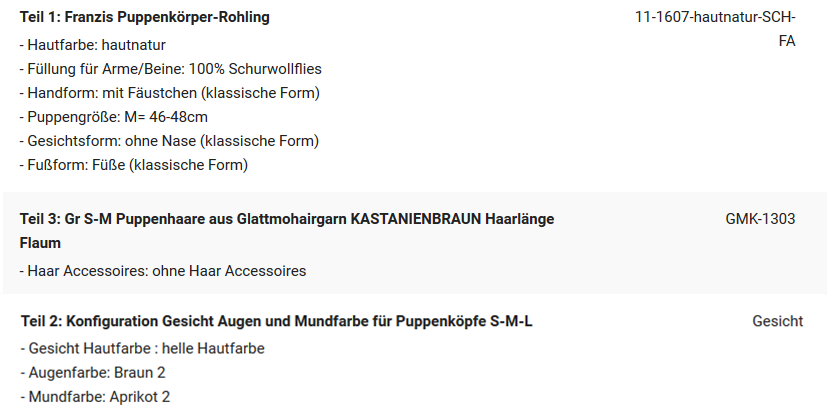Screen dimensions: 827x413
Task: Click the Füllung 100% Schurwollflies line
Action: 171,69
